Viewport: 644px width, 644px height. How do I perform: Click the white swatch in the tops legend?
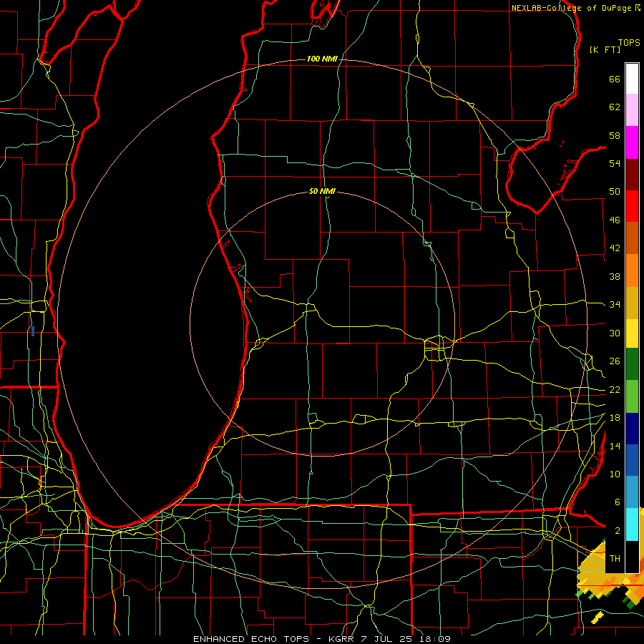pos(632,79)
